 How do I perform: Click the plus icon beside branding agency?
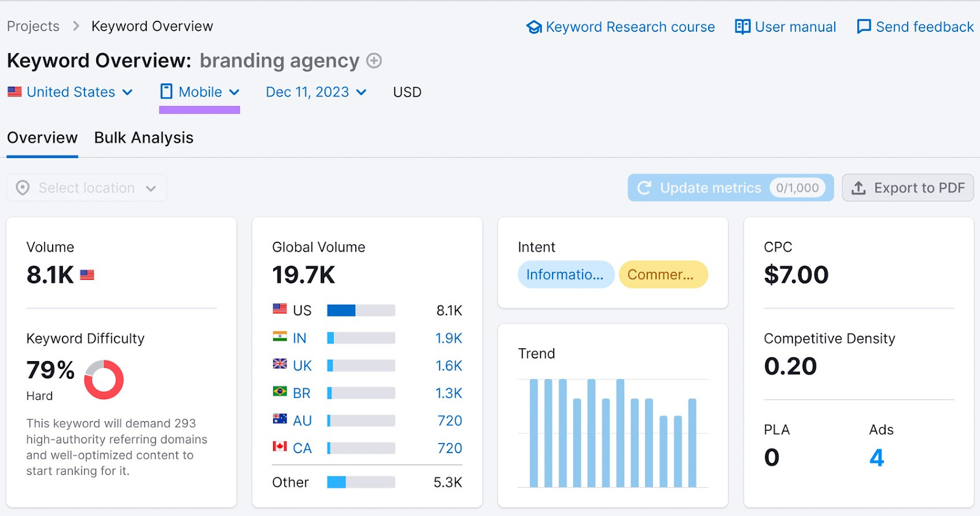[374, 61]
